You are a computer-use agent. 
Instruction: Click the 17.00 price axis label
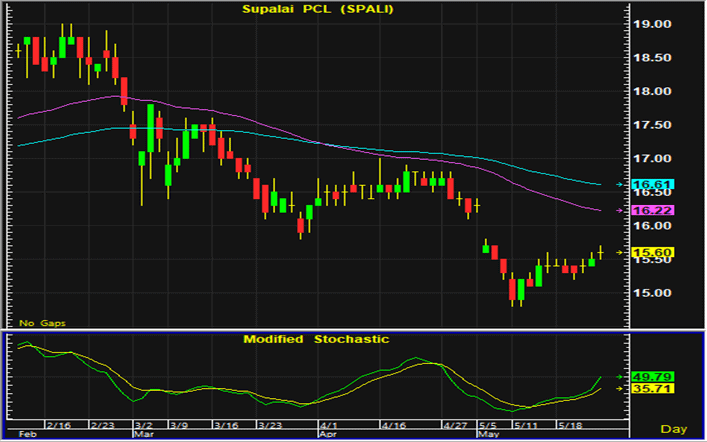click(652, 158)
